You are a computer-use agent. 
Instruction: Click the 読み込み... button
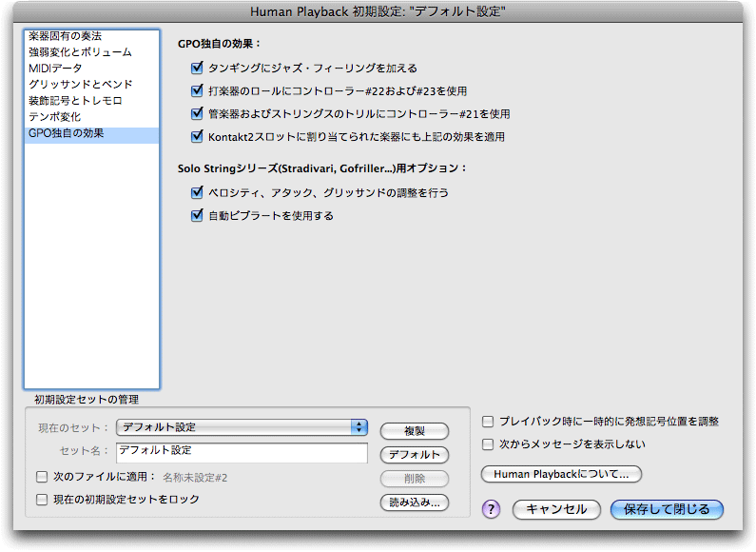[x=415, y=503]
